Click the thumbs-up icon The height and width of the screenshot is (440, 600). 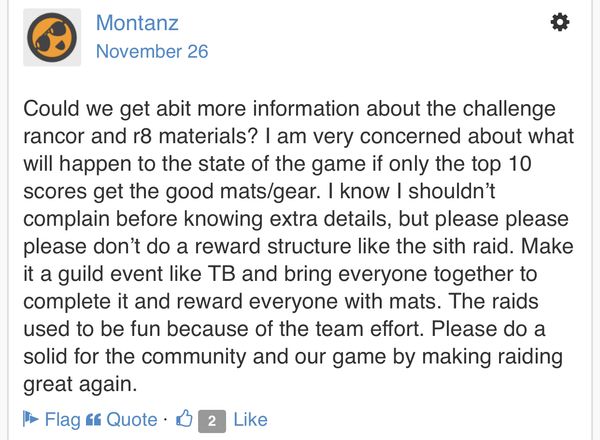tap(184, 420)
